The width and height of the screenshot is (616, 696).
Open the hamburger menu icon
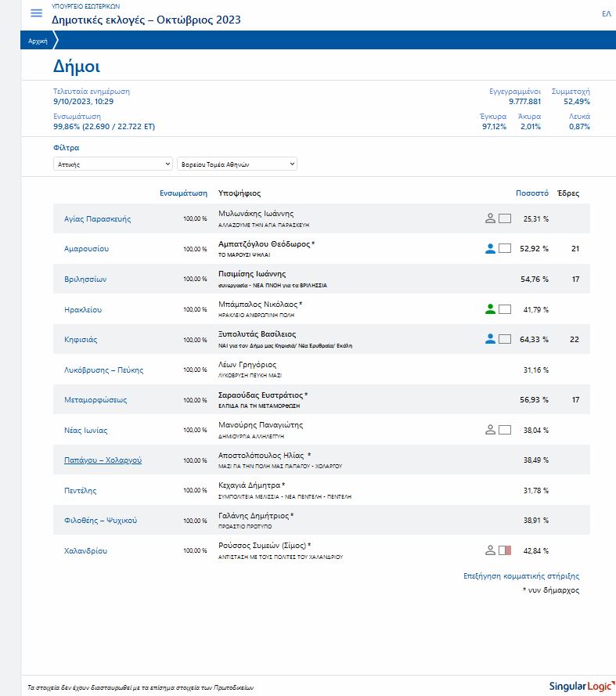point(36,13)
